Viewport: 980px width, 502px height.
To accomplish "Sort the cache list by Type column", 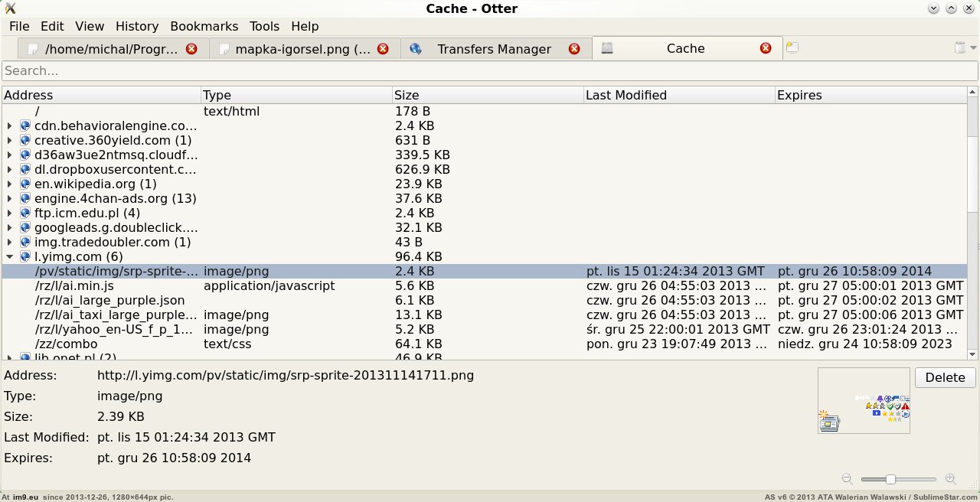I will coord(296,96).
